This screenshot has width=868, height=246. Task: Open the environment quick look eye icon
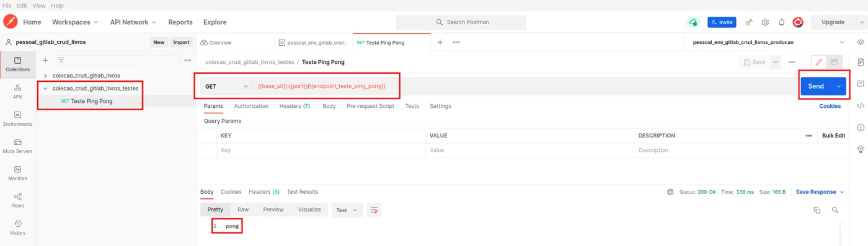tap(861, 42)
